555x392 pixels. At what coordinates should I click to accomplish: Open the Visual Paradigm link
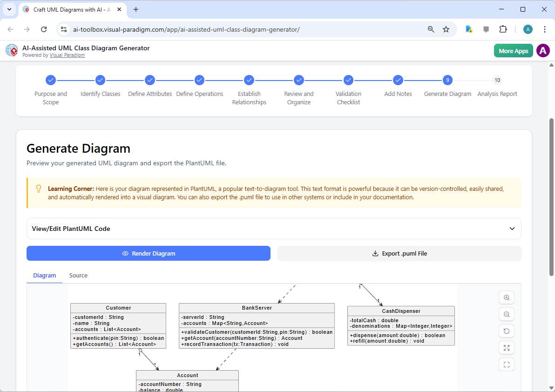67,55
